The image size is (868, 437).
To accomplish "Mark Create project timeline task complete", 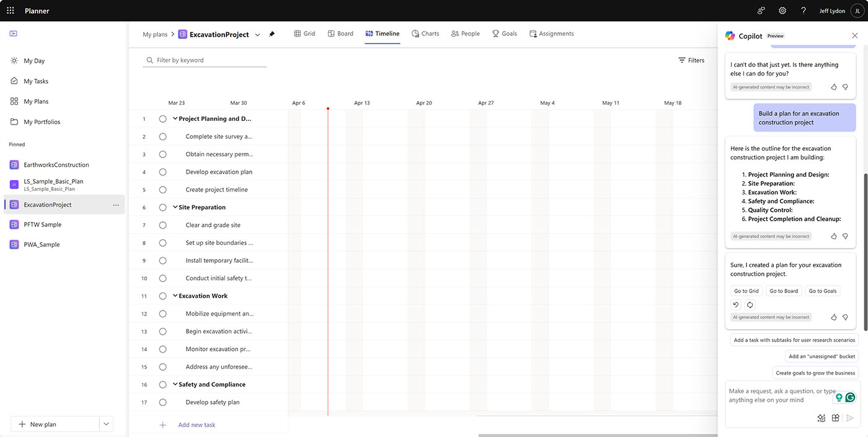I will click(162, 190).
